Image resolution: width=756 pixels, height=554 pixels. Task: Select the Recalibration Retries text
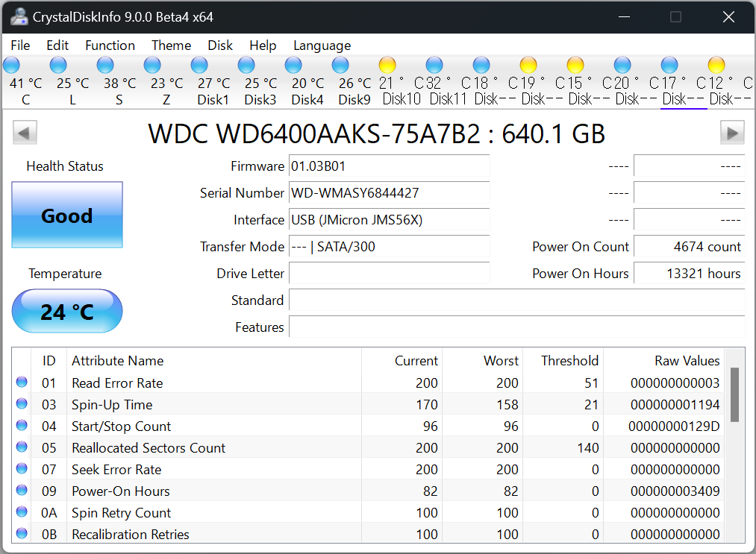tap(130, 535)
